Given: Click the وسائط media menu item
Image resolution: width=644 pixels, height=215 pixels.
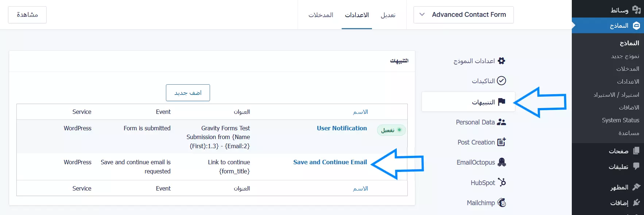Looking at the screenshot, I should tap(619, 10).
